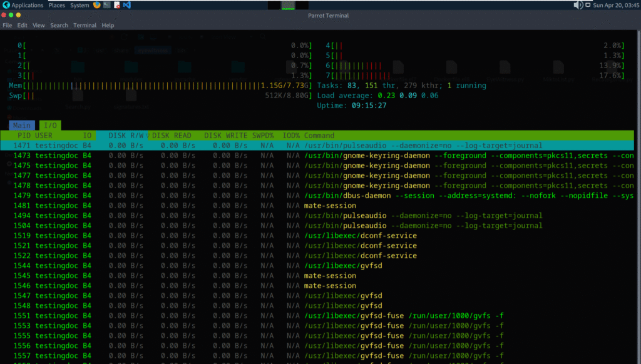This screenshot has width=641, height=364.
Task: Open the Edit menu of the terminal
Action: point(22,25)
